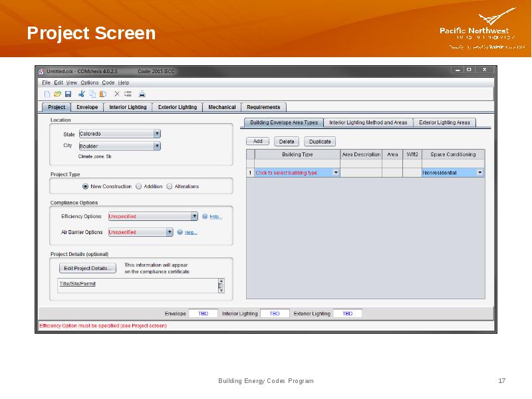Image resolution: width=532 pixels, height=399 pixels.
Task: Click the Space Conditioning column header
Action: tap(453, 154)
